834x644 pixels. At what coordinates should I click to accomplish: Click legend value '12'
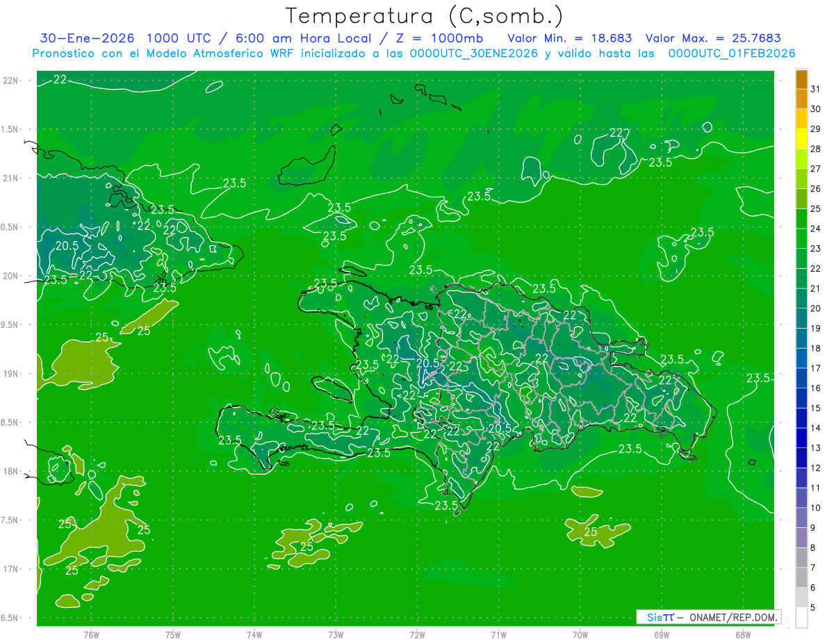click(x=816, y=468)
